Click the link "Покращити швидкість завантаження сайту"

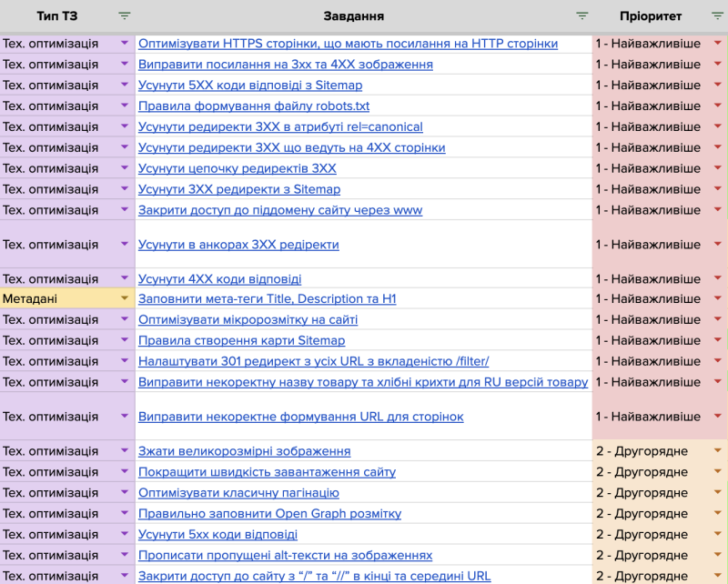268,471
